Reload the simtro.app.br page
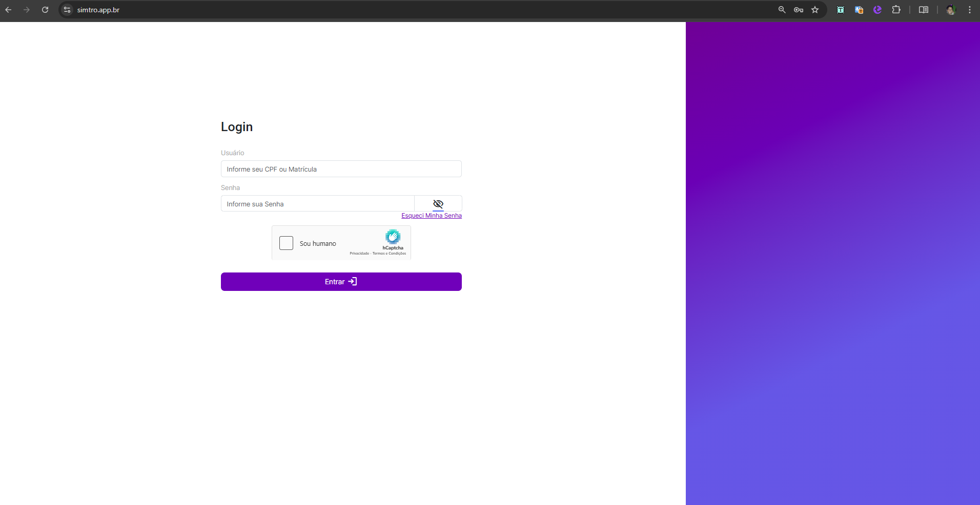This screenshot has width=980, height=505. tap(45, 10)
